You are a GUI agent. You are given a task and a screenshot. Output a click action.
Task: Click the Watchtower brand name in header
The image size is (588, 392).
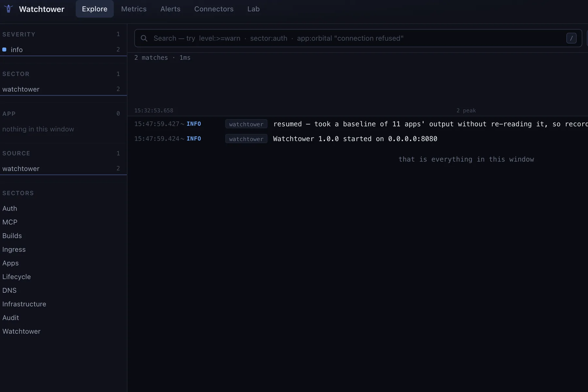[42, 9]
